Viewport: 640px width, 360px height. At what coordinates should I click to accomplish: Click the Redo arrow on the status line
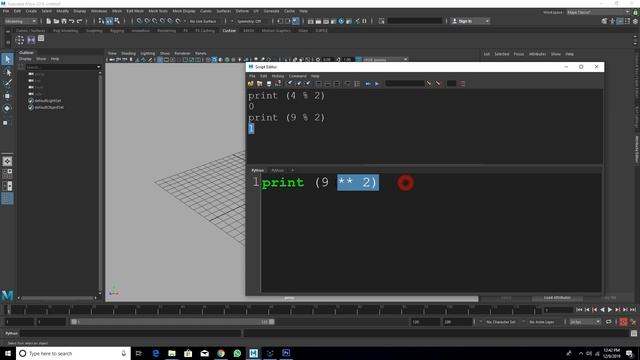click(79, 21)
